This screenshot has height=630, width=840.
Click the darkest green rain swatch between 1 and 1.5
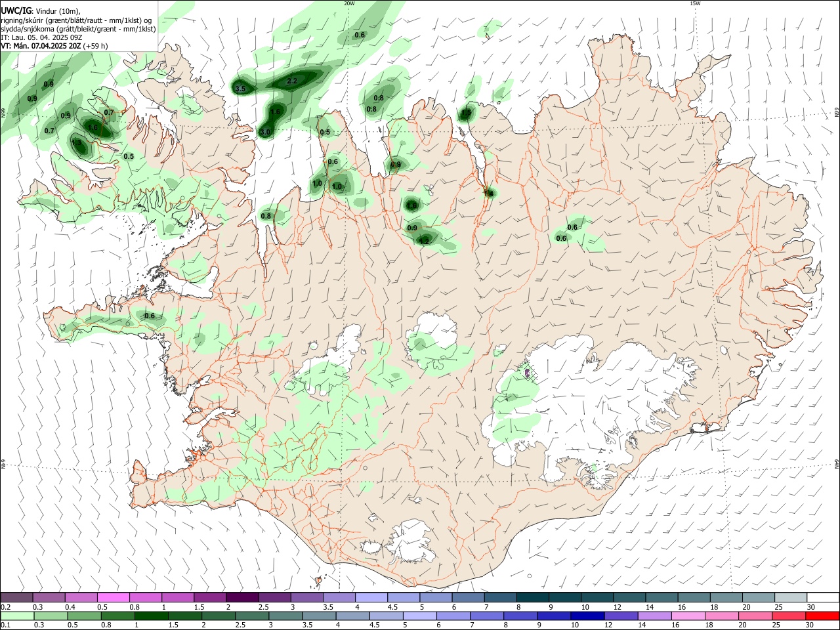[151, 616]
